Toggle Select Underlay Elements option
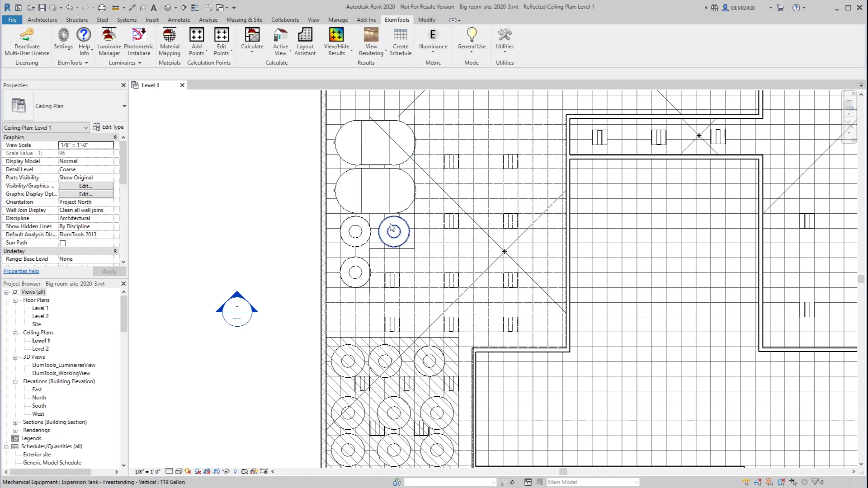This screenshot has width=868, height=488. pyautogui.click(x=758, y=482)
